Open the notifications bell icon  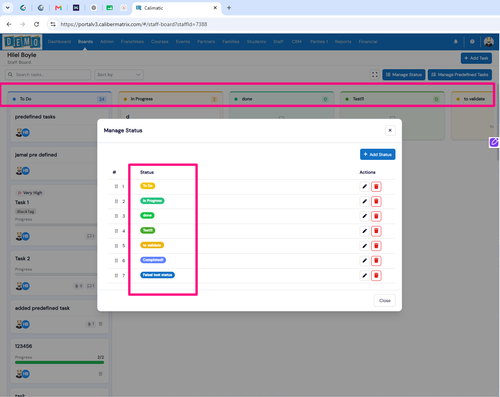[x=456, y=42]
